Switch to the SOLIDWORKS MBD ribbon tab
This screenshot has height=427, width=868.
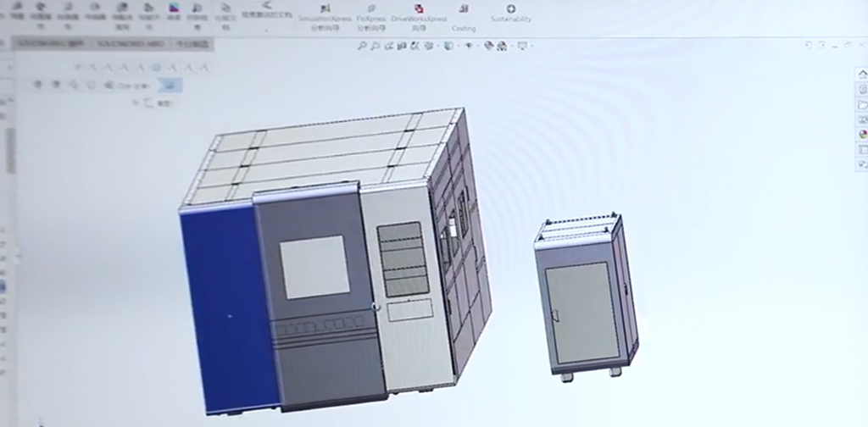coord(131,44)
